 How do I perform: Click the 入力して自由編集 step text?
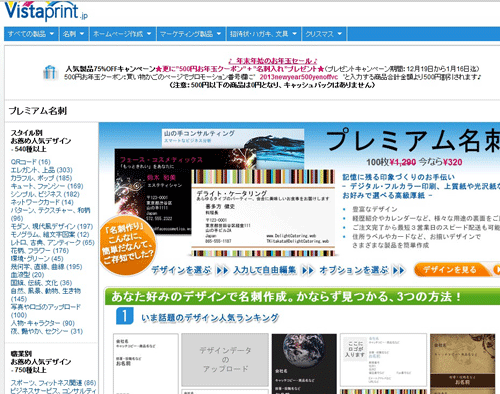265,270
